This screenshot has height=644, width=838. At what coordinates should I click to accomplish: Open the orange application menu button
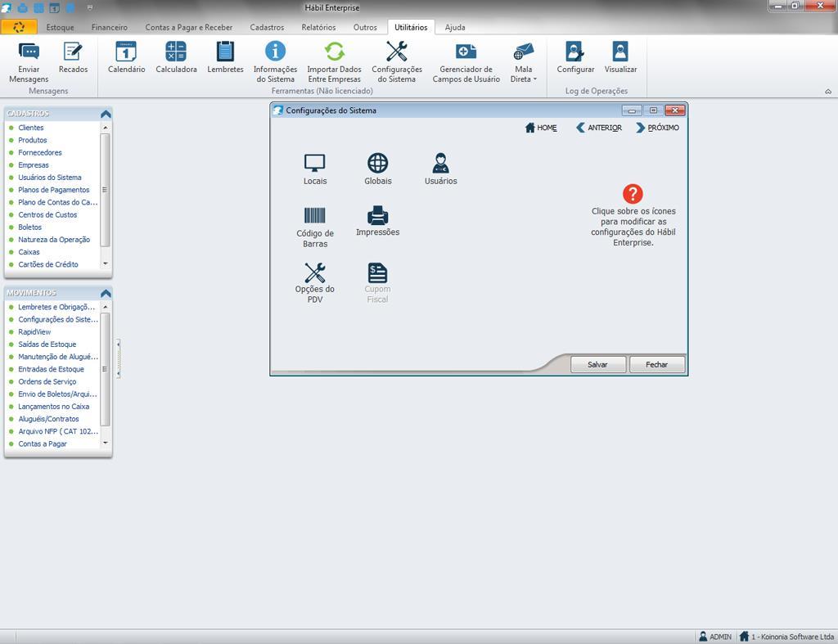(x=19, y=27)
